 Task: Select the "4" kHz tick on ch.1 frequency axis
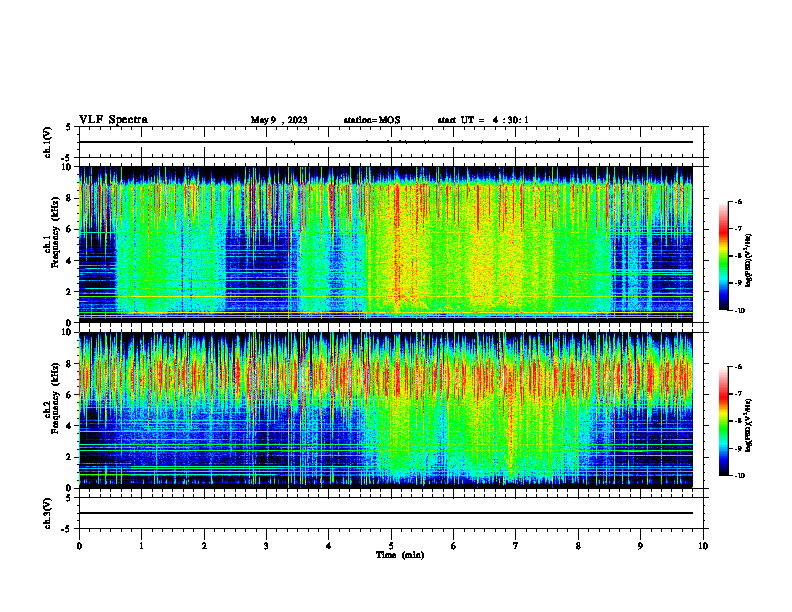coord(69,261)
